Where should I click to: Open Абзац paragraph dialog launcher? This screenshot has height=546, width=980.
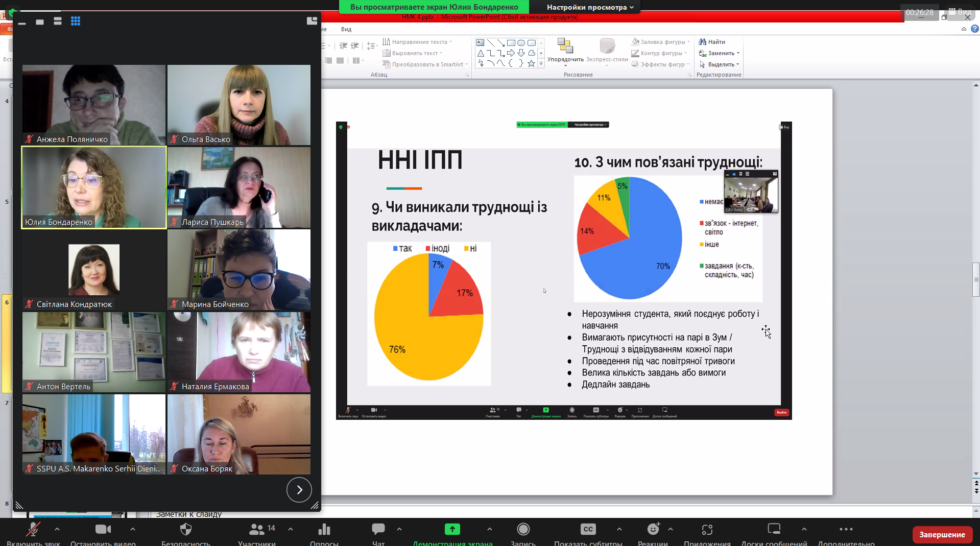point(467,75)
